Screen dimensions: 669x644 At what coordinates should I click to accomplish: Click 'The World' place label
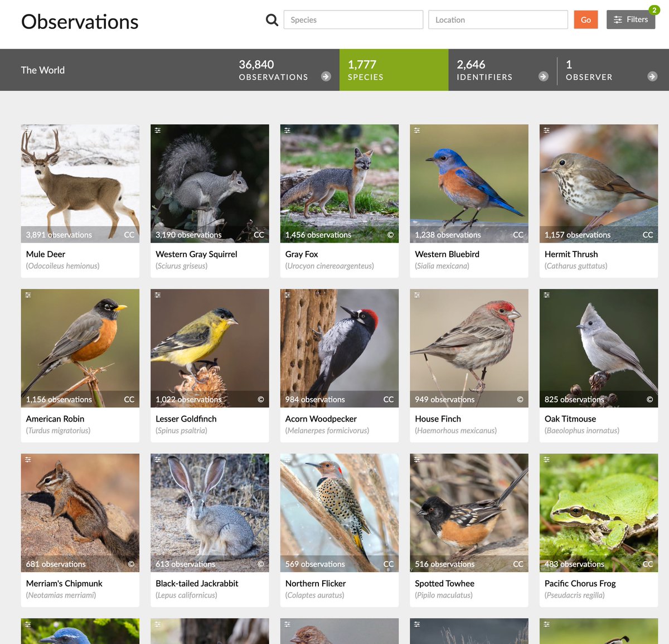pos(43,70)
